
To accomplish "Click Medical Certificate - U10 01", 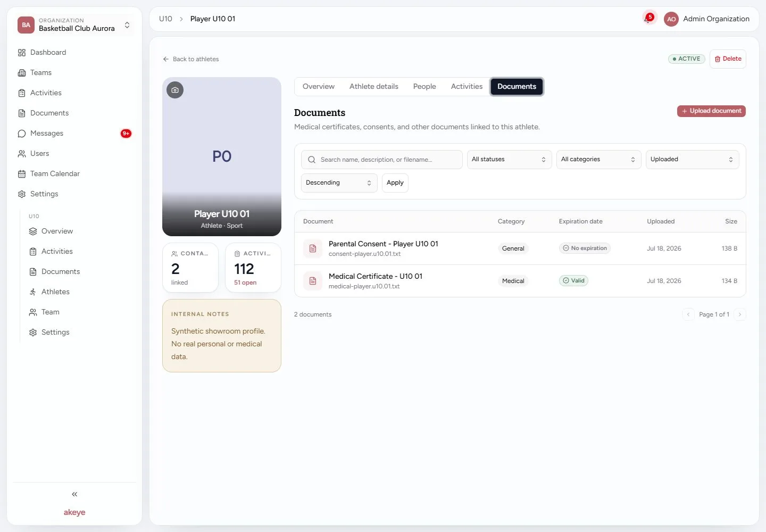I will (x=376, y=277).
